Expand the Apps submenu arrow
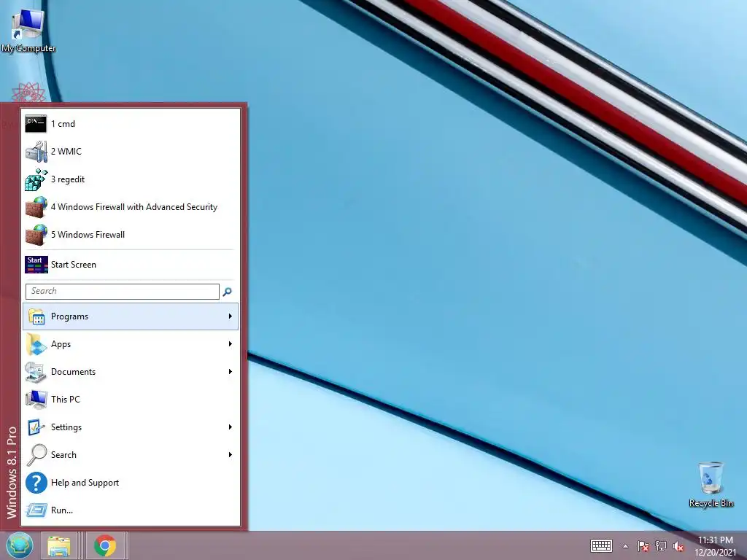 [x=230, y=344]
